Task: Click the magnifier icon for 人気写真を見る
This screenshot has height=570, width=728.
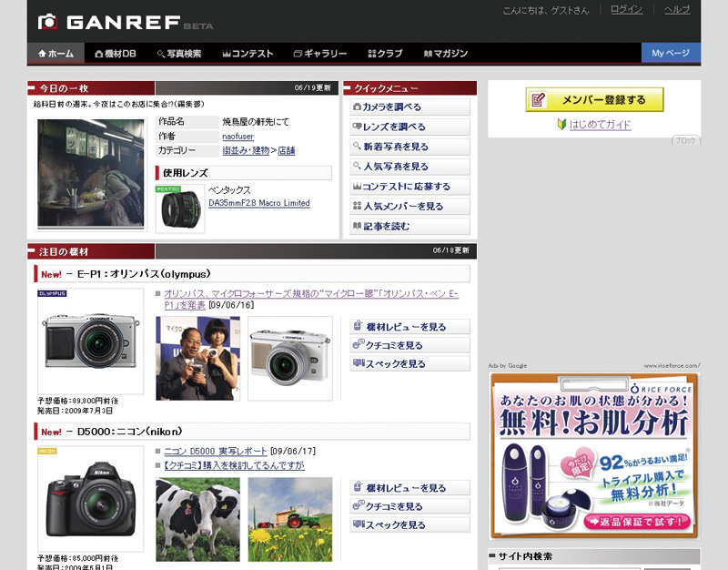Action: coord(355,166)
